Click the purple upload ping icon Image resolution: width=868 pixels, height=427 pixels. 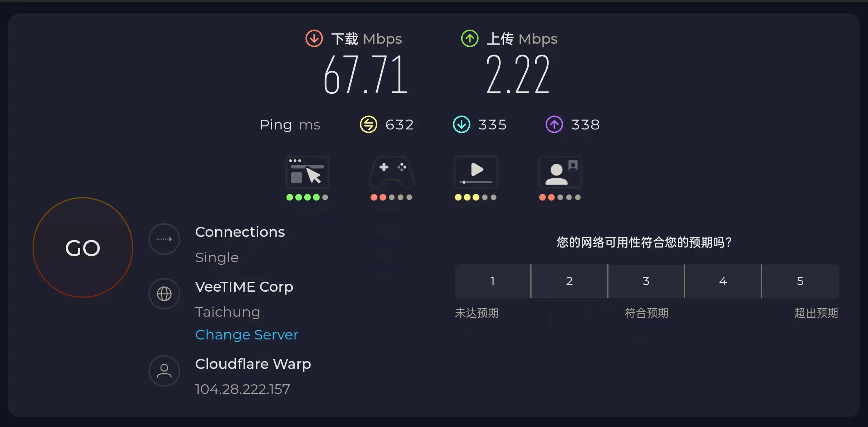coord(554,125)
